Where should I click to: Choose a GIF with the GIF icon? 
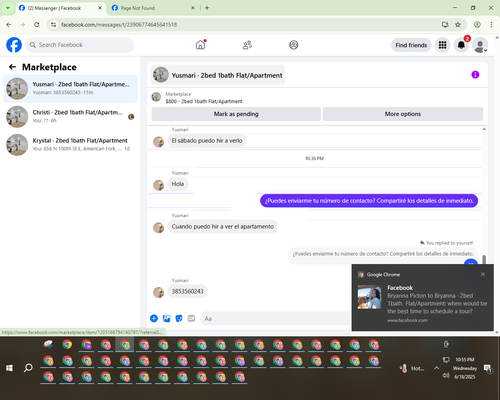click(191, 318)
